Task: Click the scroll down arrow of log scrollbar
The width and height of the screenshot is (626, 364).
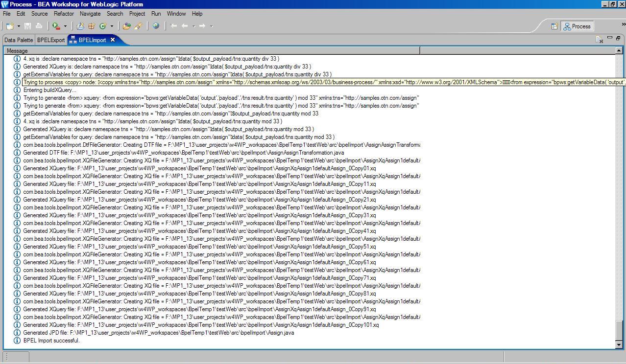Action: pos(619,345)
